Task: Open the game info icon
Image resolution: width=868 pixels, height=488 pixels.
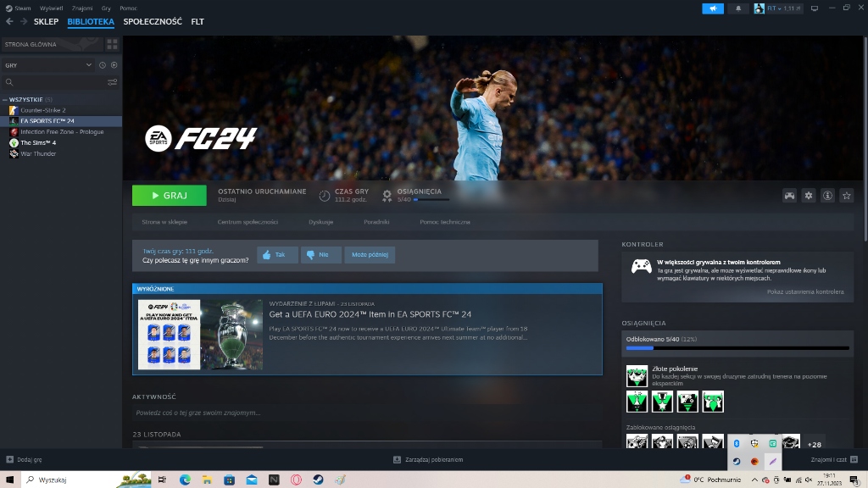Action: [827, 196]
